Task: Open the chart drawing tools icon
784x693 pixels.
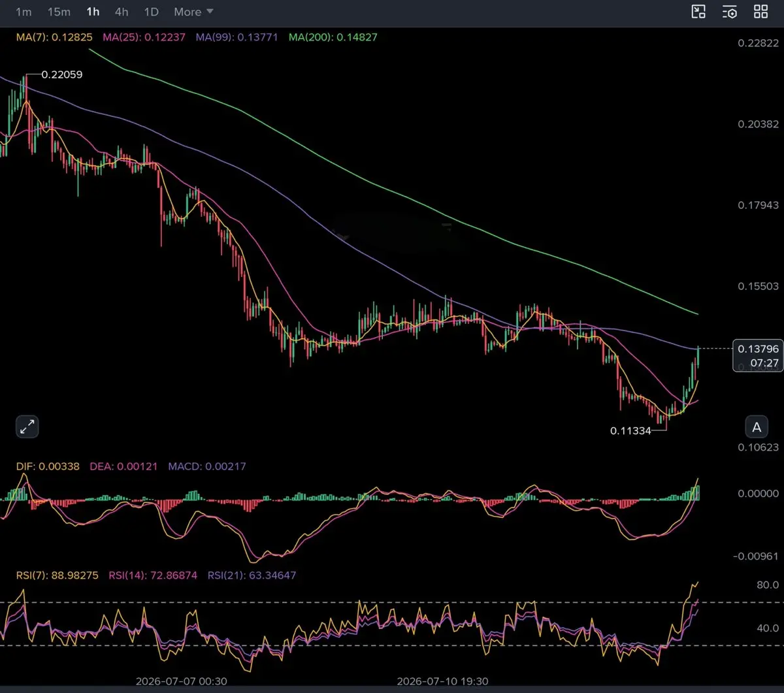Action: coord(698,12)
